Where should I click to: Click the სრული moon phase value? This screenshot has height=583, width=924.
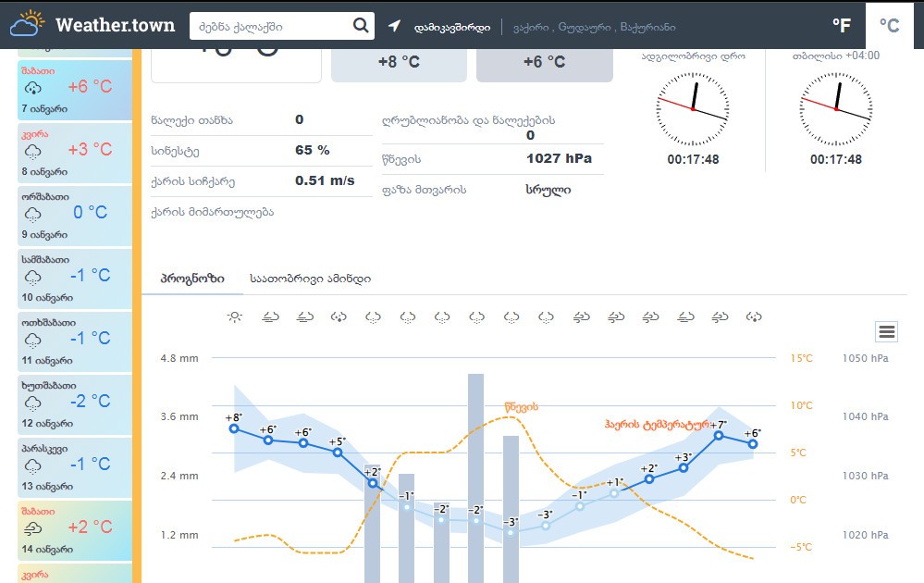point(548,190)
